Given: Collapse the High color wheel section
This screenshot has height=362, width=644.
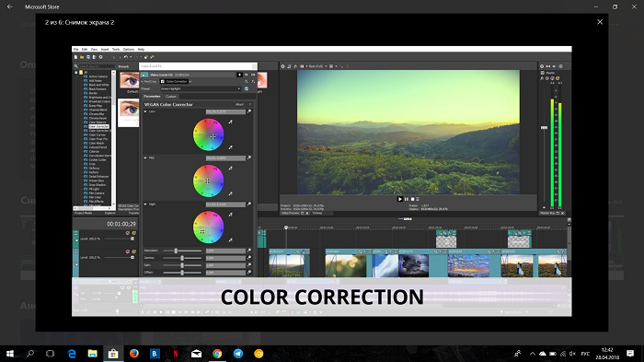Looking at the screenshot, I should click(x=145, y=204).
